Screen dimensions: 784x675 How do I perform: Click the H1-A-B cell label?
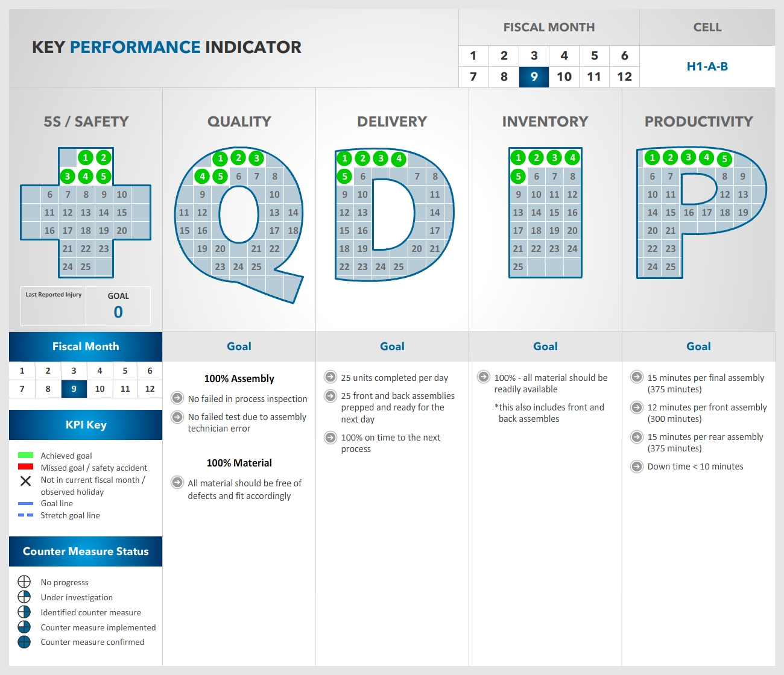707,66
